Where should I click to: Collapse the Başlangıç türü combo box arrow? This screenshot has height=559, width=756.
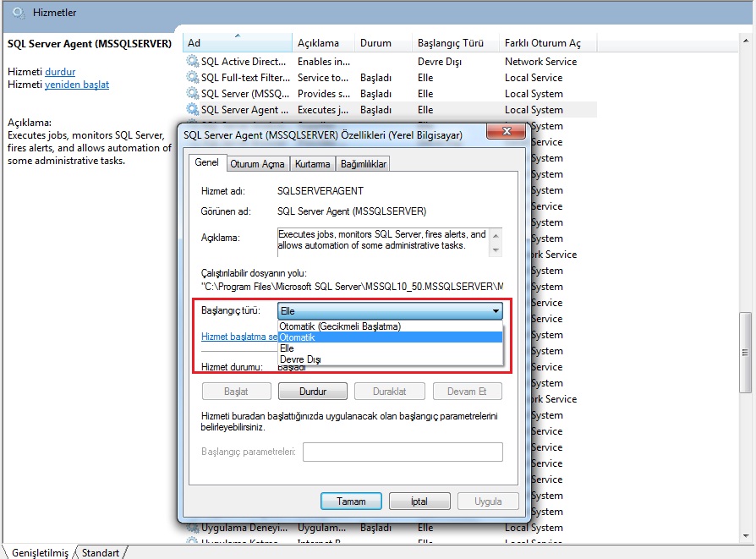click(x=496, y=311)
